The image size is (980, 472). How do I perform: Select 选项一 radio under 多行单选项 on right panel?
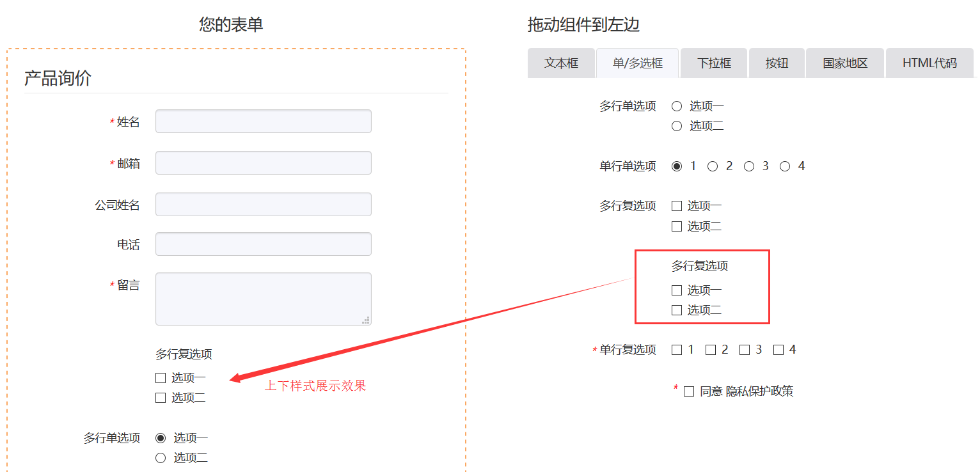[x=677, y=106]
